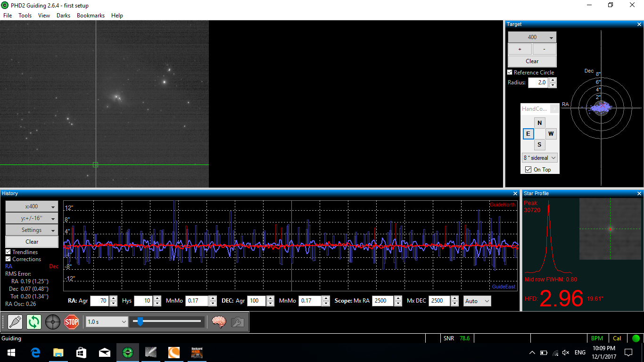Close the History panel
The width and height of the screenshot is (644, 362).
point(515,193)
